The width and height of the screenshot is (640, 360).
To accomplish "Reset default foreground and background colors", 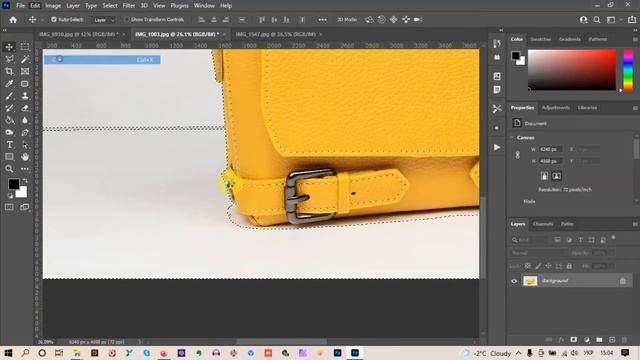I will [x=10, y=196].
